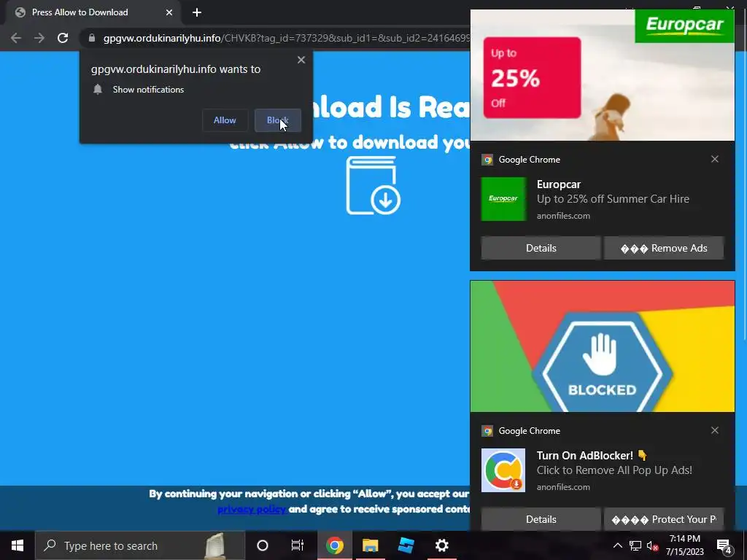Allow notifications in the permission prompt
Viewport: 747px width, 560px height.
point(225,120)
